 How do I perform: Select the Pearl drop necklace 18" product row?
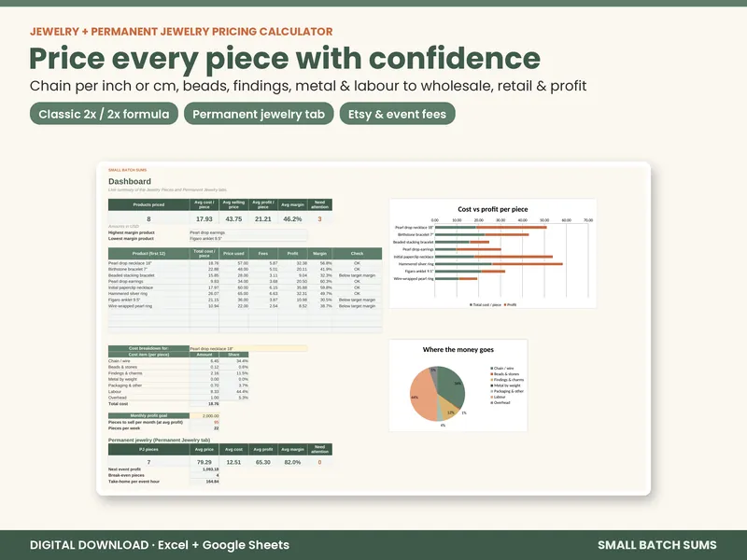tap(245, 263)
